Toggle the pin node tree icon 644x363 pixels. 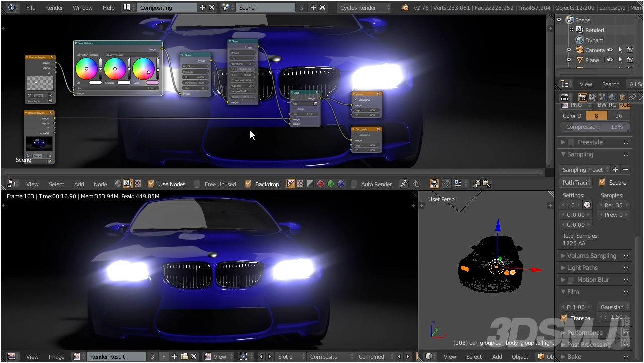point(403,184)
